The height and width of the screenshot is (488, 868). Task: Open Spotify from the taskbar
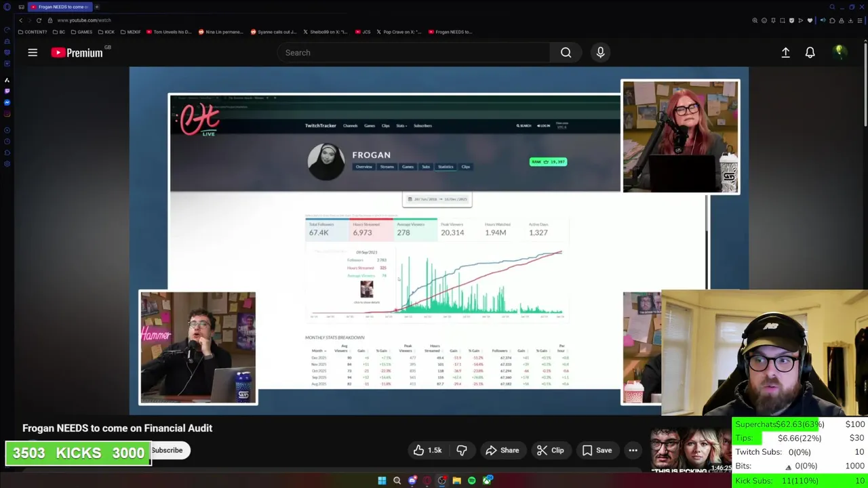[471, 481]
